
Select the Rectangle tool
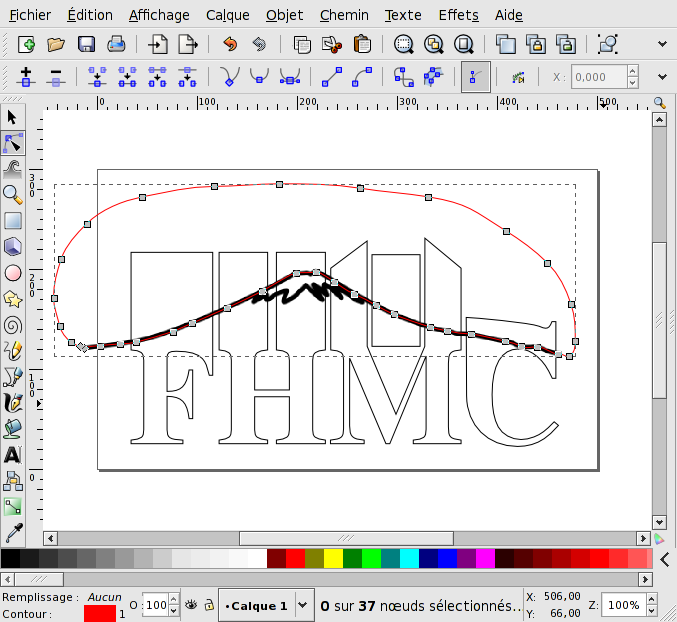(x=13, y=221)
